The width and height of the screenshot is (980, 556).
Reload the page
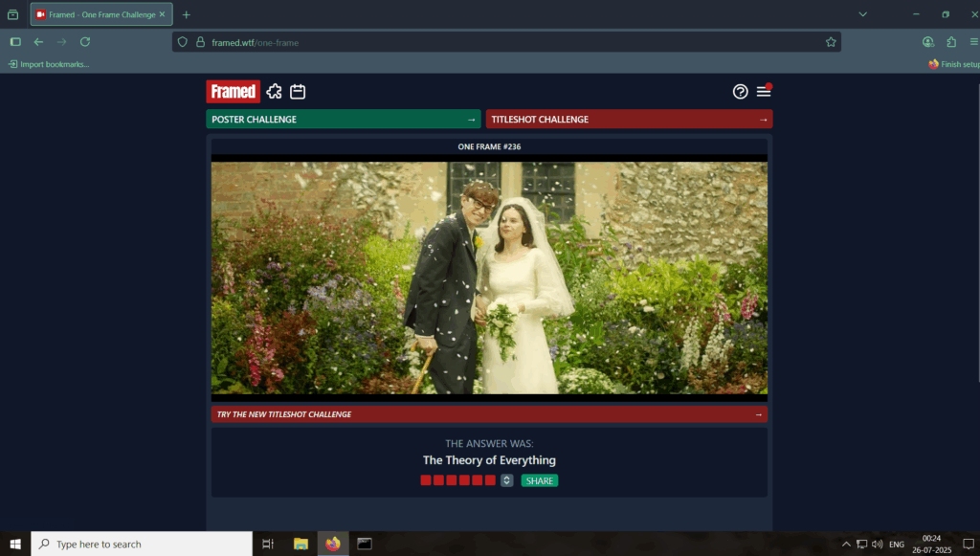[x=85, y=42]
